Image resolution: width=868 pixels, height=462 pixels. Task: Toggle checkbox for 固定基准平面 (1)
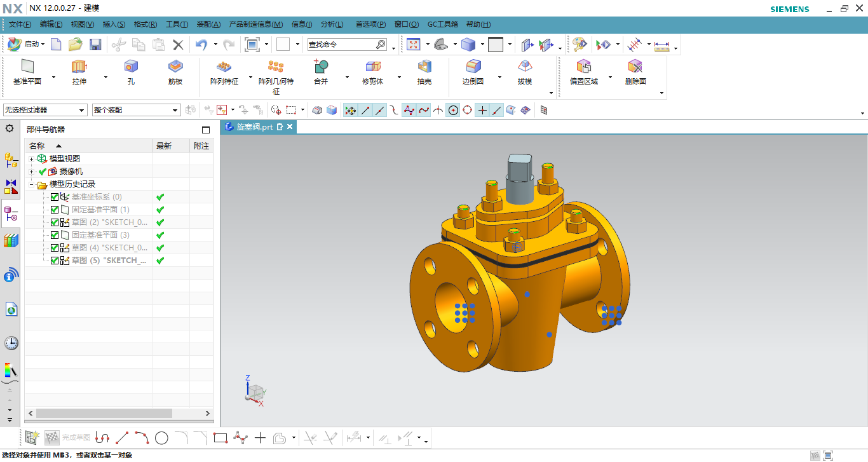coord(55,210)
